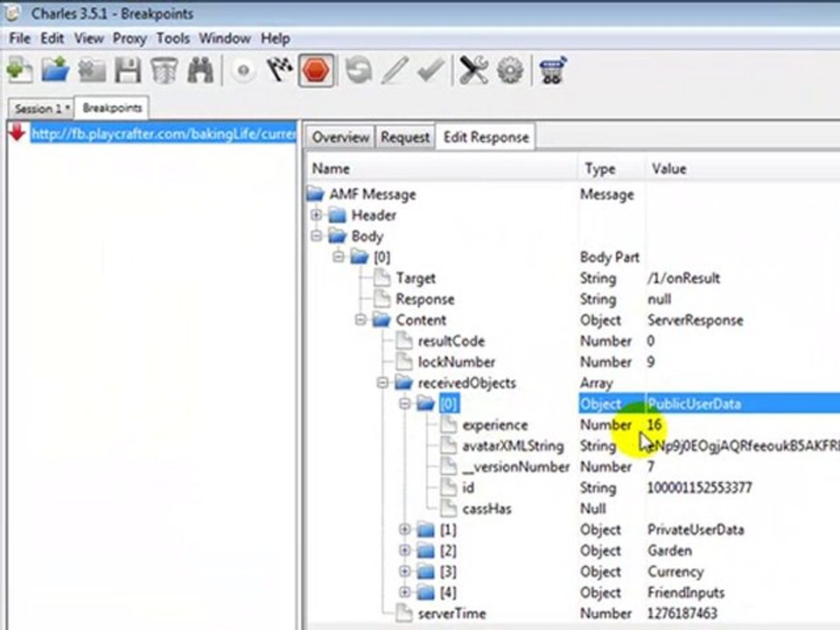Open the Help menu
840x630 pixels.
click(276, 38)
